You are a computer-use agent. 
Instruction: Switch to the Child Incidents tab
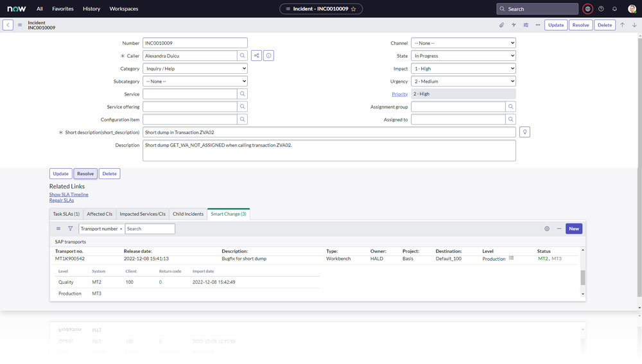click(188, 214)
